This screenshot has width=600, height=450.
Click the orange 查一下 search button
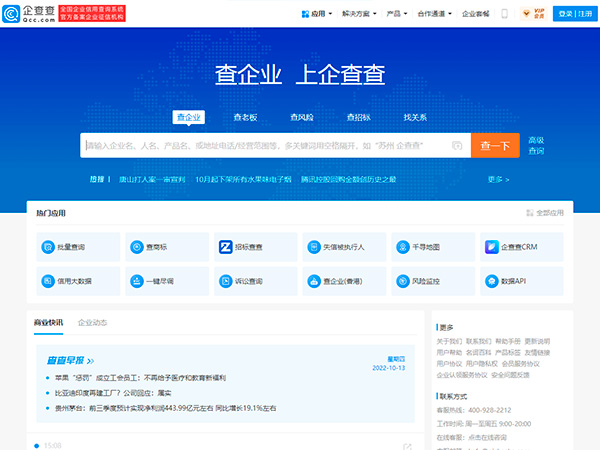coord(495,145)
